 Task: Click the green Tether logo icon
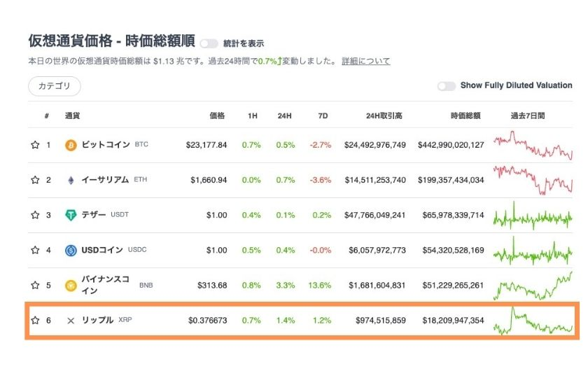71,216
